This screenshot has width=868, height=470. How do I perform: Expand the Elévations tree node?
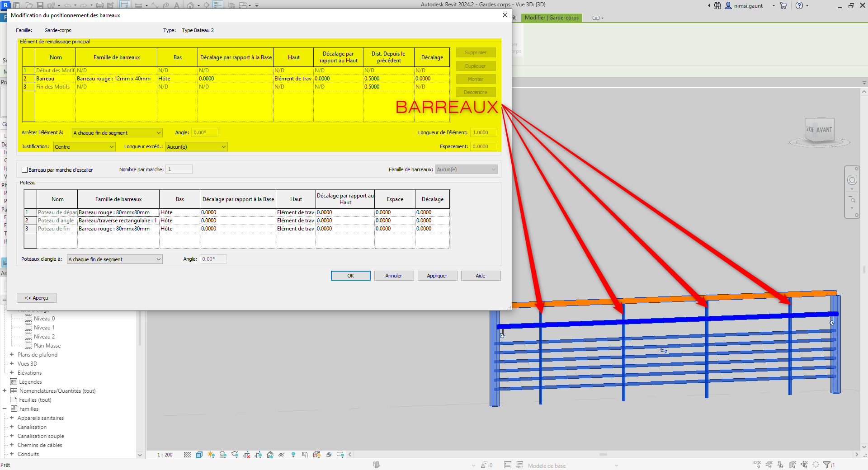(x=12, y=373)
